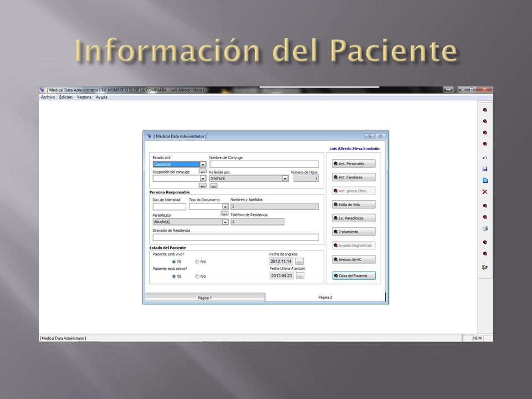Switch to the Página 2 tab
This screenshot has width=532, height=399.
pos(325,297)
